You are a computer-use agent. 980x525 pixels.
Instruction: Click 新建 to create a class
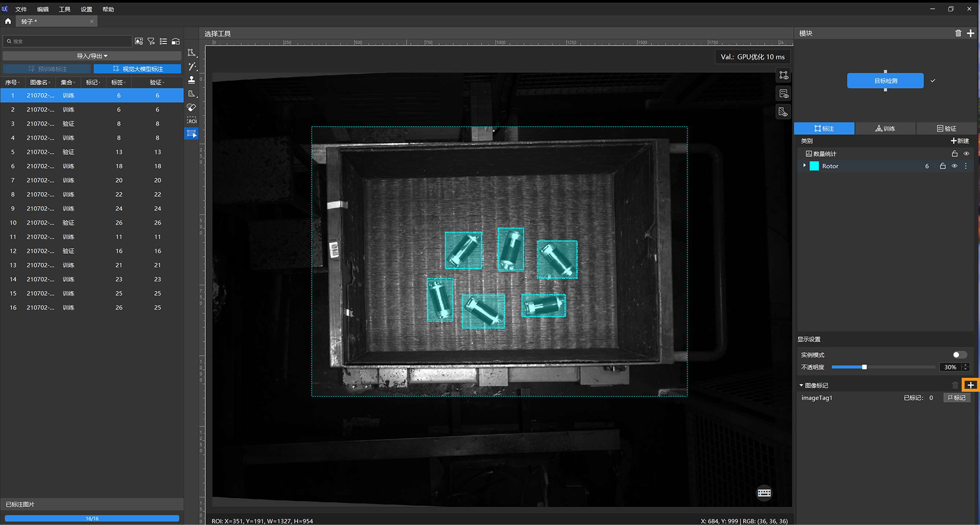click(x=959, y=141)
